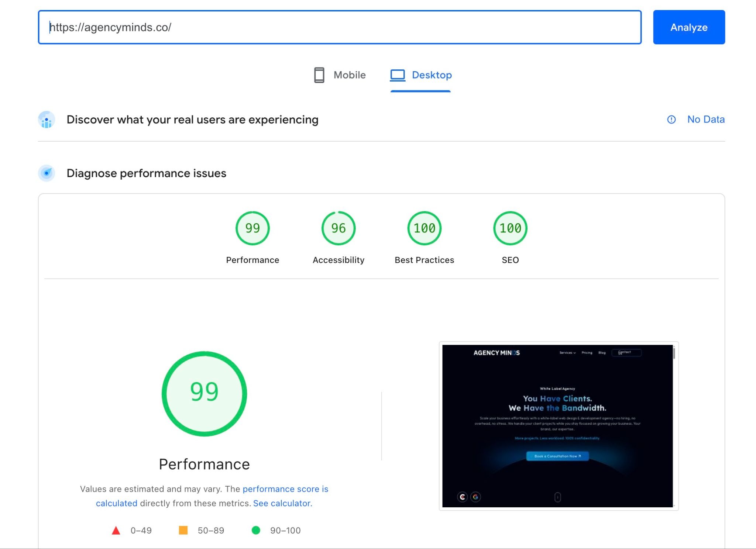Screen dimensions: 756x549
Task: Click the diagnose performance radar icon
Action: coord(47,173)
